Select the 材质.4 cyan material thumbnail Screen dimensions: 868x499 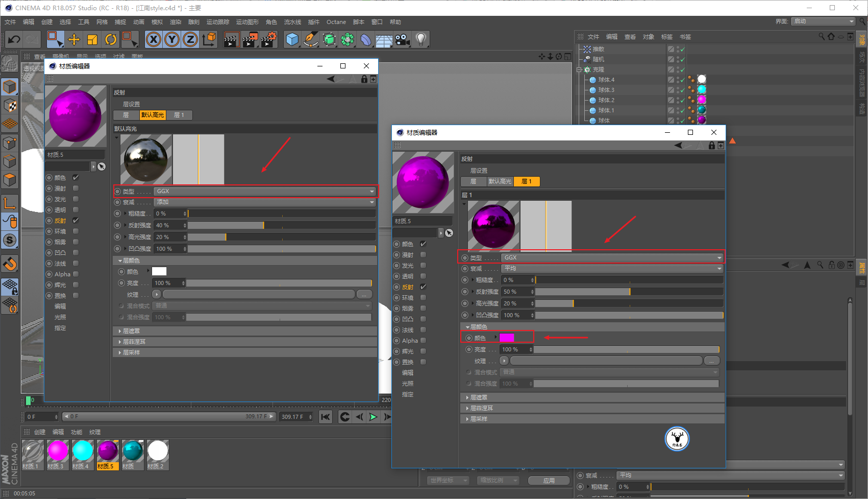(x=83, y=455)
